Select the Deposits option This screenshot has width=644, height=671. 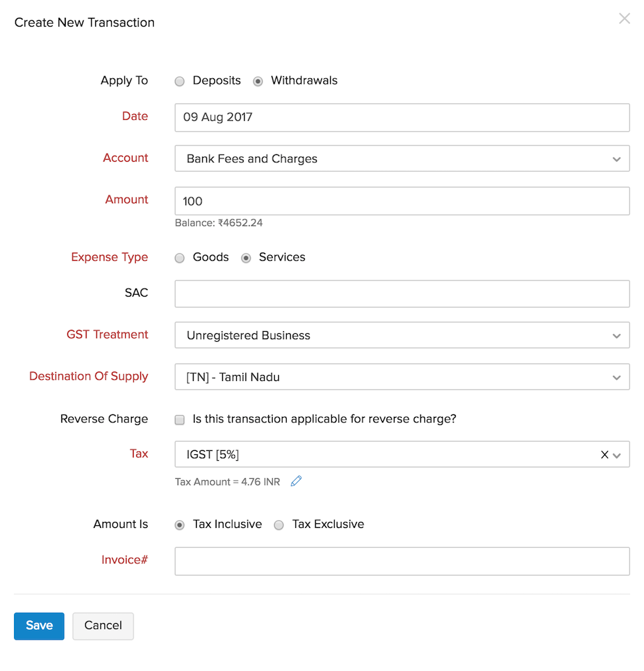click(179, 80)
